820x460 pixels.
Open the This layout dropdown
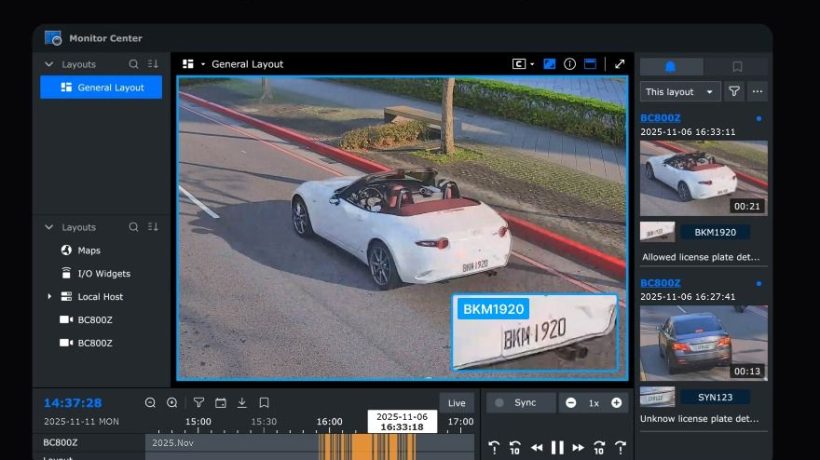pos(680,91)
